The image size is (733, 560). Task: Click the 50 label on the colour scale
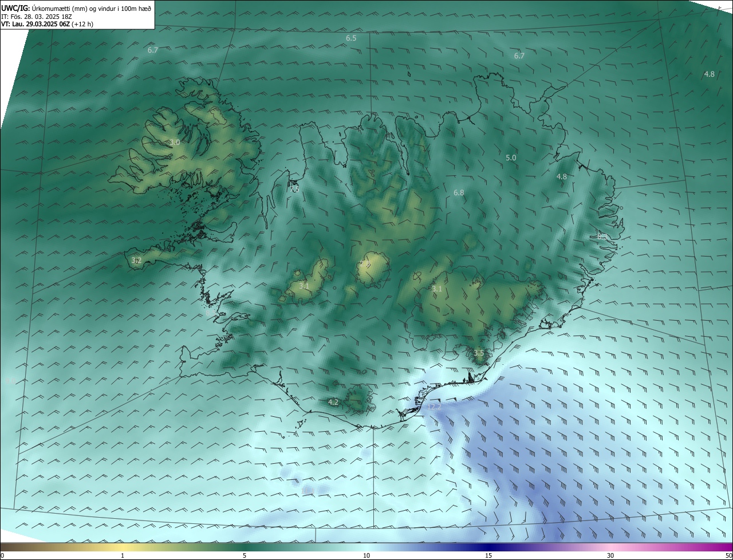[x=728, y=555]
